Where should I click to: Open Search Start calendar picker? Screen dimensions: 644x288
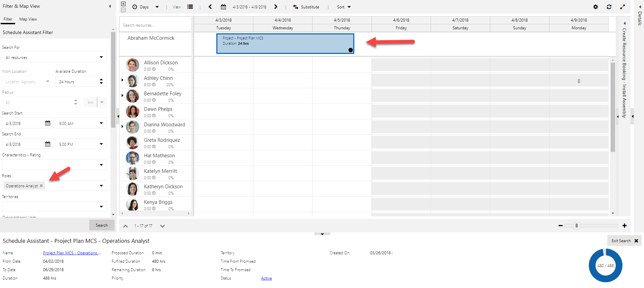coord(48,123)
